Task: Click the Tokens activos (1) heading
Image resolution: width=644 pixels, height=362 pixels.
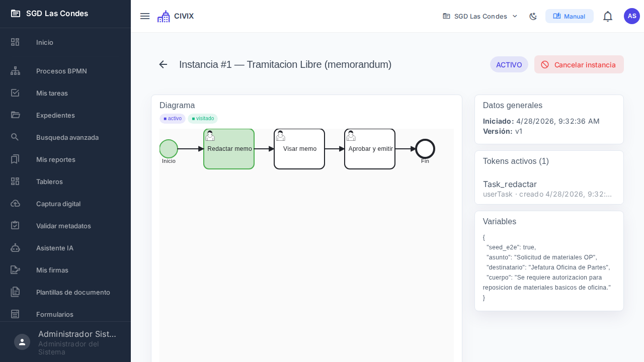Action: coord(516,161)
